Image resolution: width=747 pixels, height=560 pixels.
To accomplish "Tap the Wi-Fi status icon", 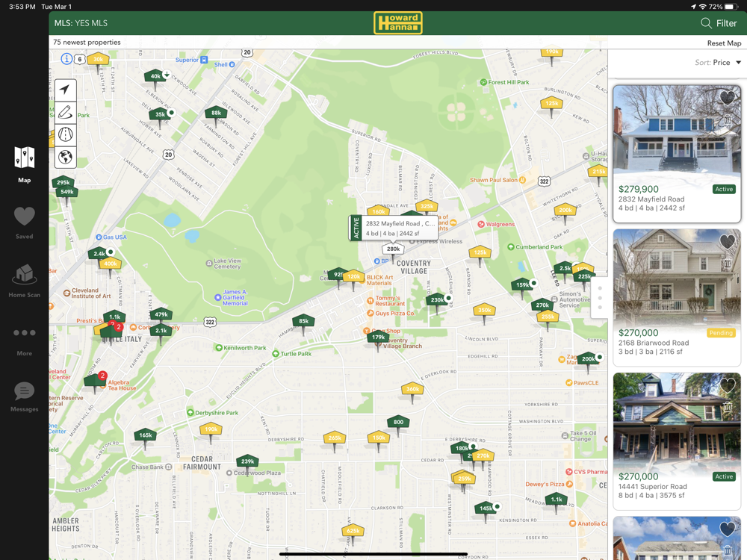I will (703, 7).
